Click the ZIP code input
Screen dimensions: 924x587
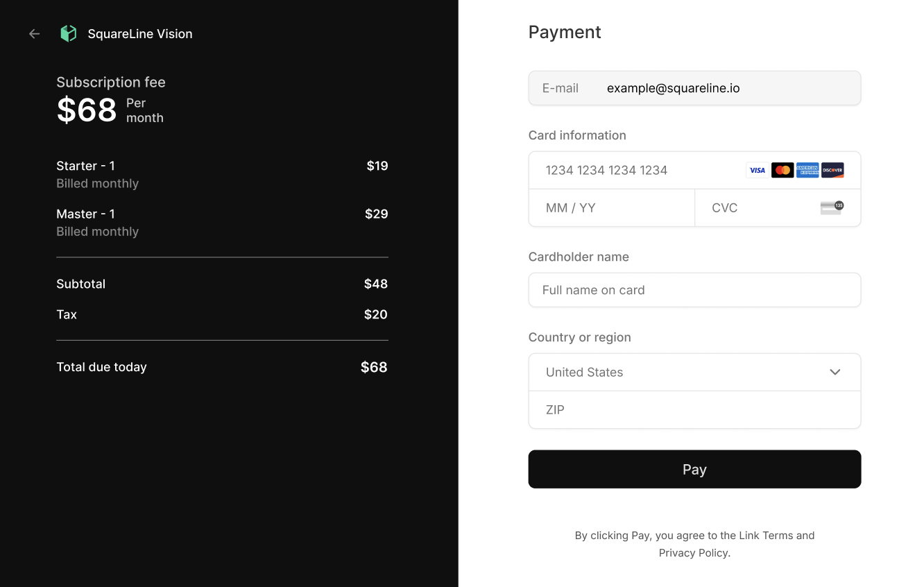click(x=694, y=410)
